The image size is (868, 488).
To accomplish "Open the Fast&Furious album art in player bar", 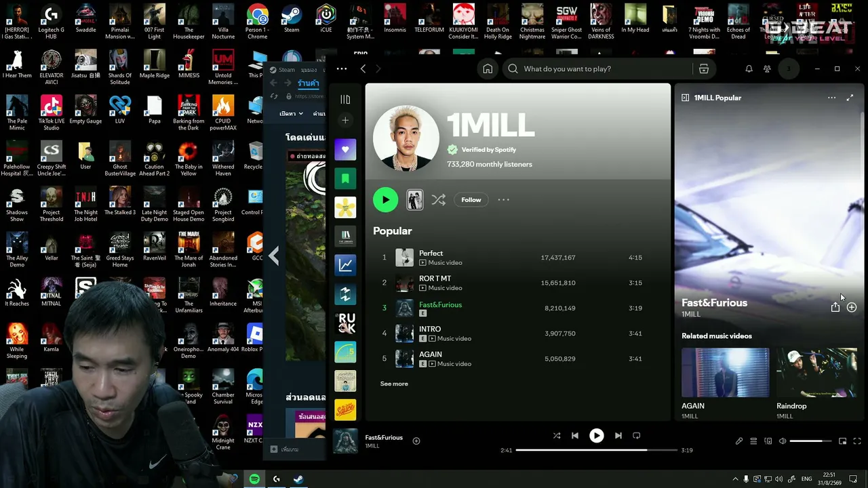I will click(x=345, y=441).
